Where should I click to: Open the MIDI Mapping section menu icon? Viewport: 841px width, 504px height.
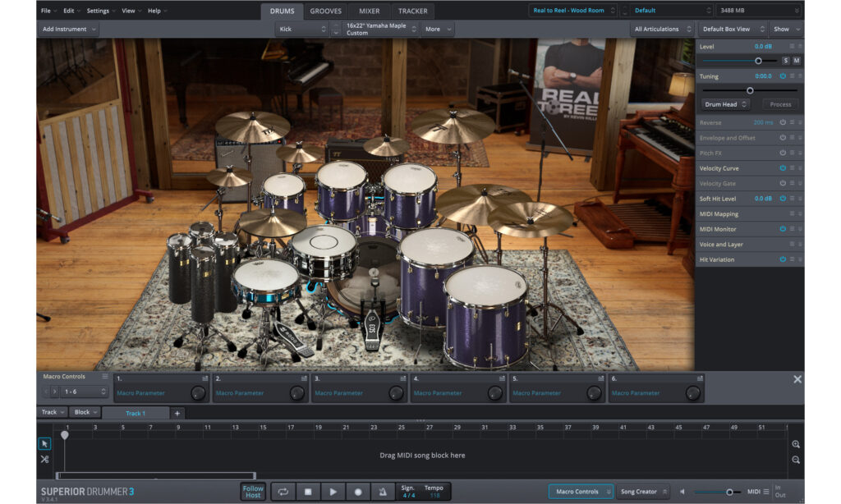(792, 214)
